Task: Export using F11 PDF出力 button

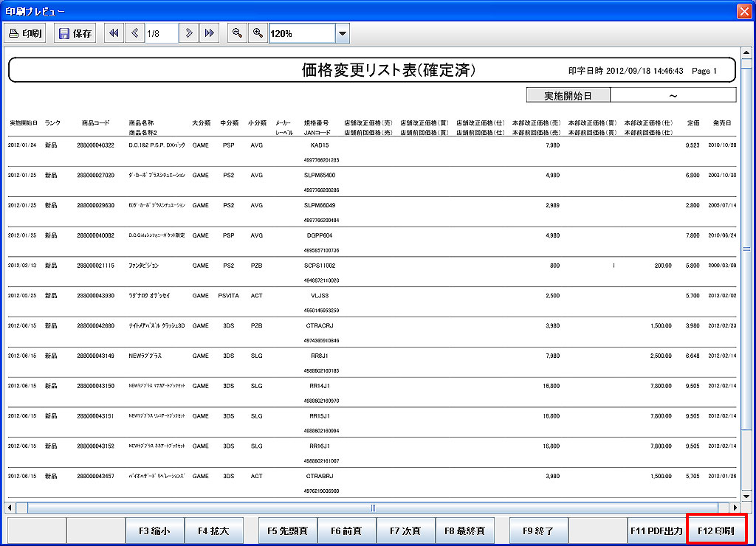Action: [656, 531]
